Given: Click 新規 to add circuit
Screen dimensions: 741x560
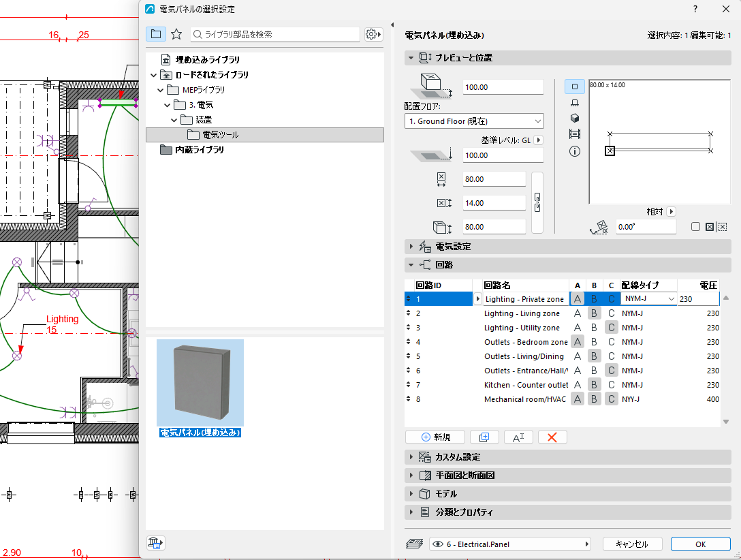Looking at the screenshot, I should pyautogui.click(x=435, y=437).
